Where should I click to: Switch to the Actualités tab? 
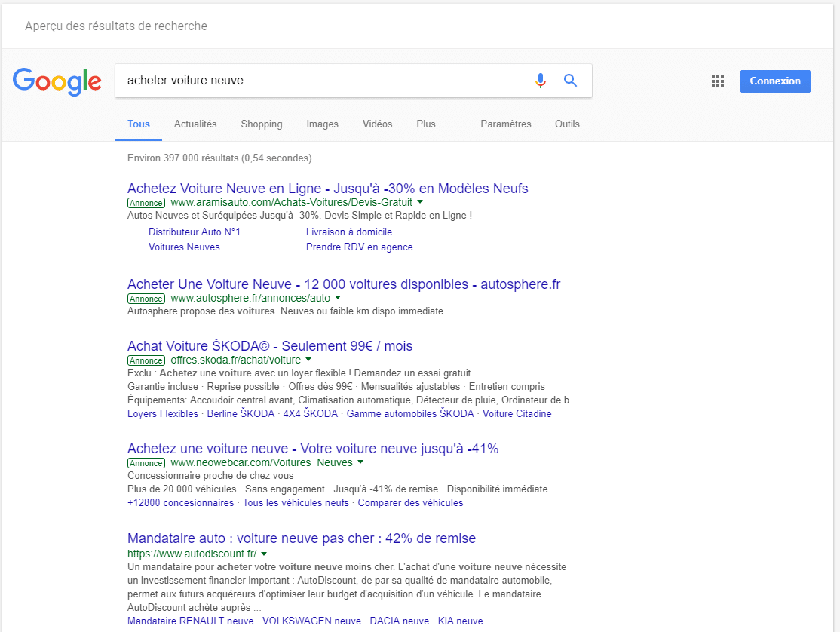click(x=195, y=124)
